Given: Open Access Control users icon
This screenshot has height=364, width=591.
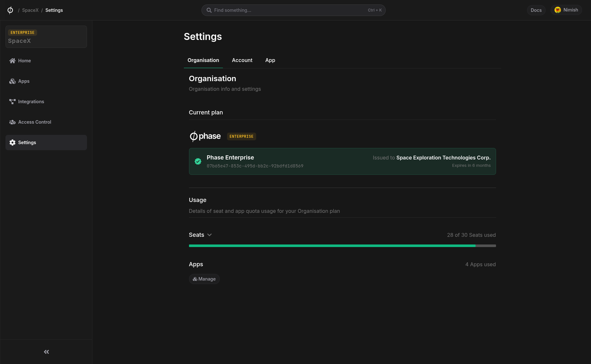Looking at the screenshot, I should point(12,122).
